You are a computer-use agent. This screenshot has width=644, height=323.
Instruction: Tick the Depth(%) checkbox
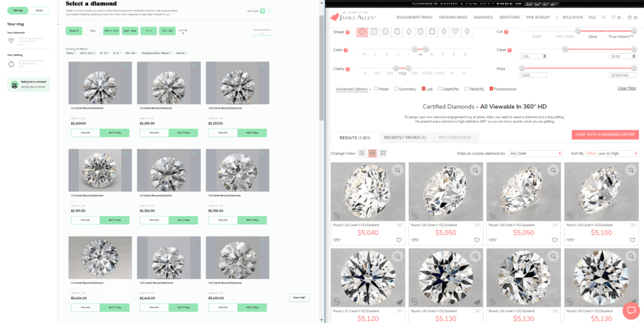tap(440, 89)
